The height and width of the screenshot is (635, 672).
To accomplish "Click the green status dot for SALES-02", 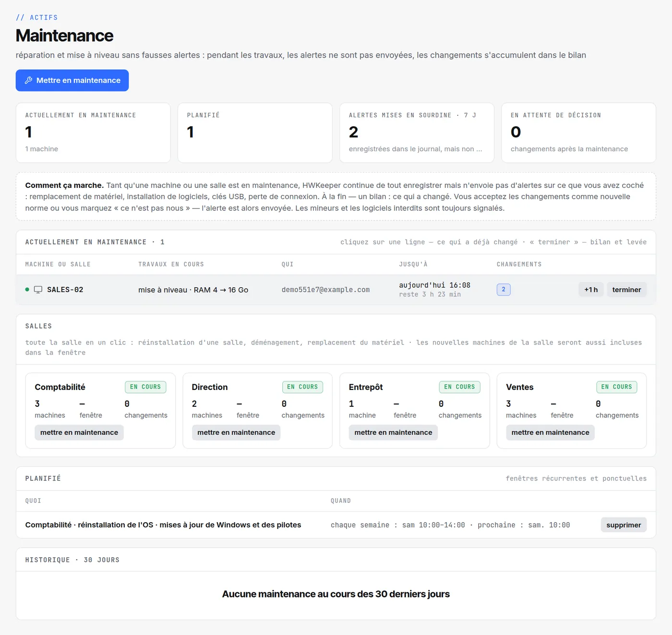I will (x=27, y=290).
